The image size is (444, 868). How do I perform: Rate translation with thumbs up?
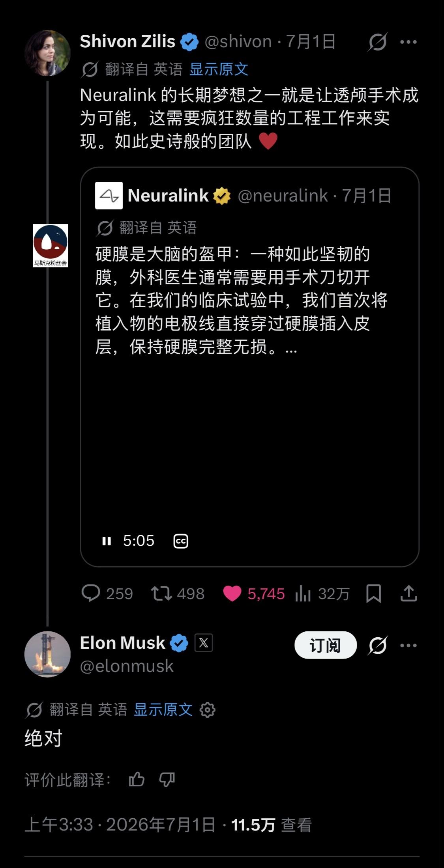pyautogui.click(x=137, y=779)
